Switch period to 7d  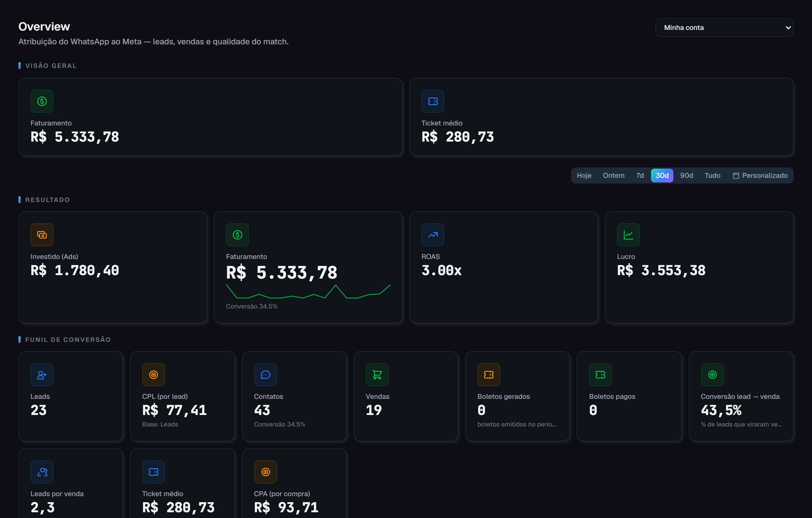640,176
